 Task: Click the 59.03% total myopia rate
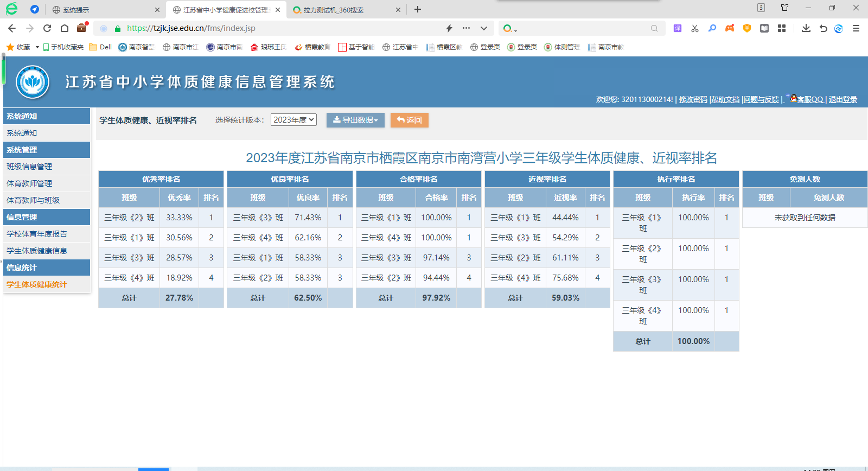pyautogui.click(x=565, y=298)
